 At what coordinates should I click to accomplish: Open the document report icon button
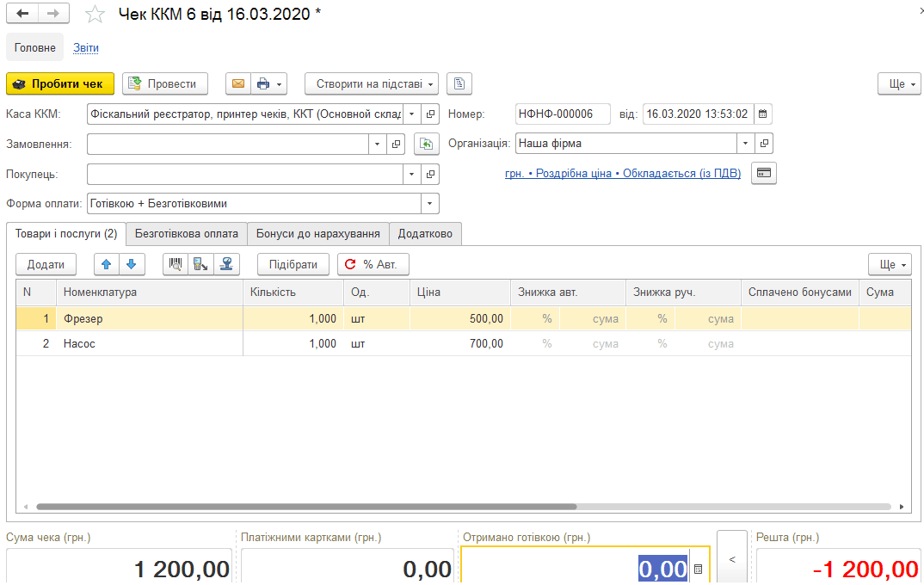point(459,83)
